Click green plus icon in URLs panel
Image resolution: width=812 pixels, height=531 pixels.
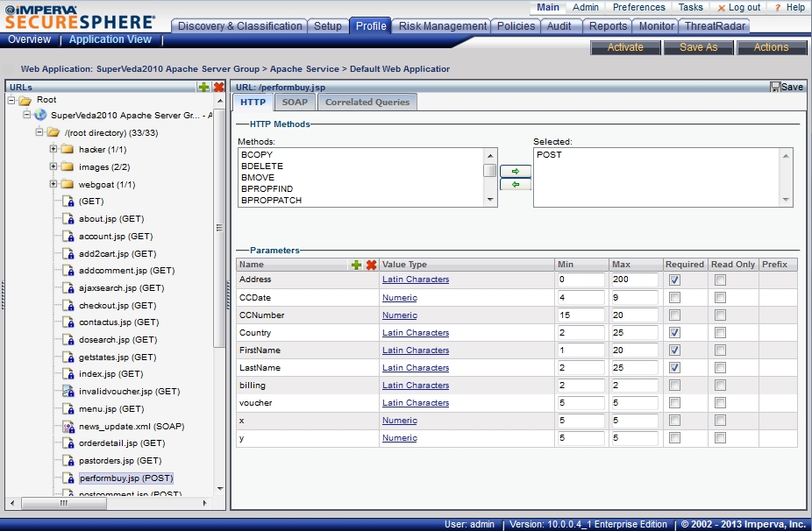[x=203, y=87]
